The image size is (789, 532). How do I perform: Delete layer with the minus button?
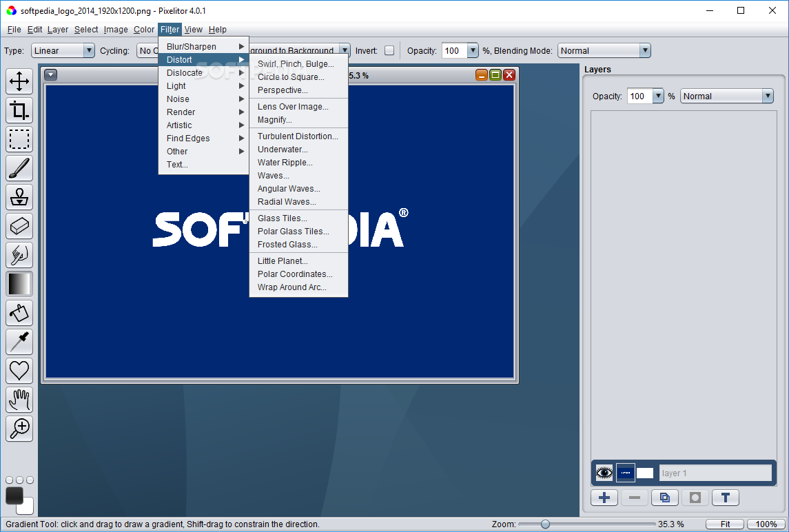click(x=635, y=498)
